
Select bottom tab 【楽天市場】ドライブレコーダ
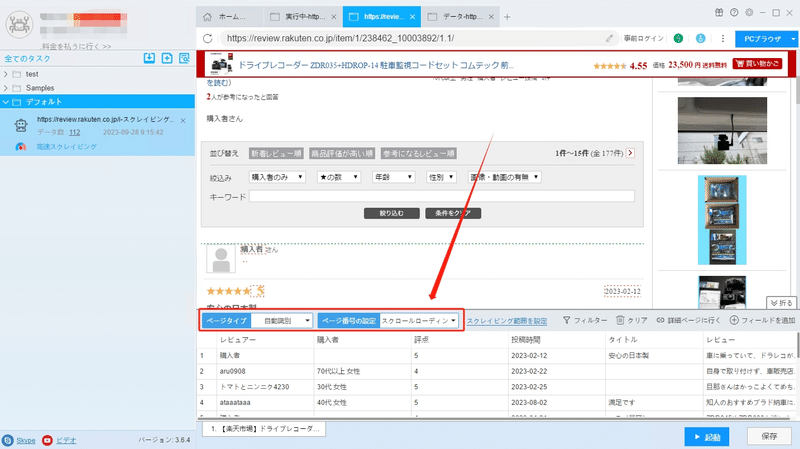point(264,429)
